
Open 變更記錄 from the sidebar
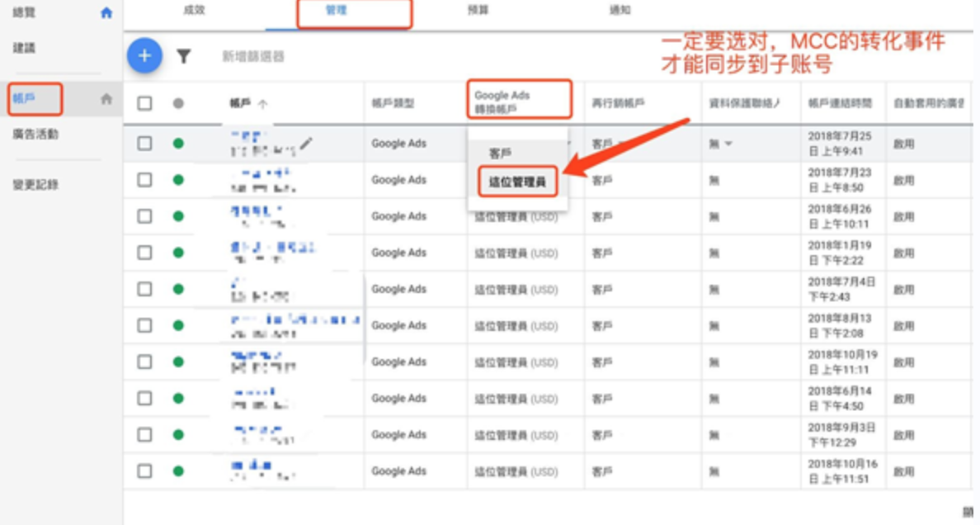(35, 185)
